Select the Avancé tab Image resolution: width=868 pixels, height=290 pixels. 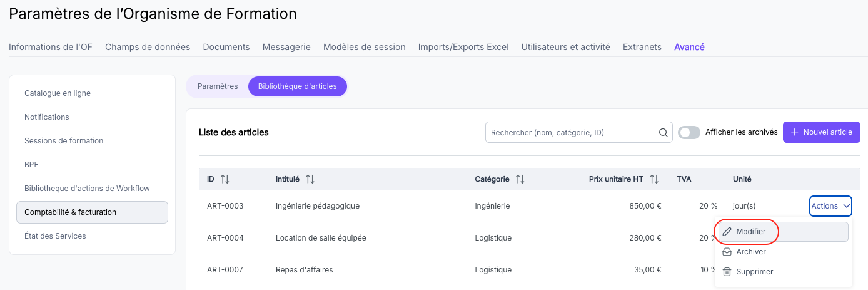pyautogui.click(x=689, y=47)
